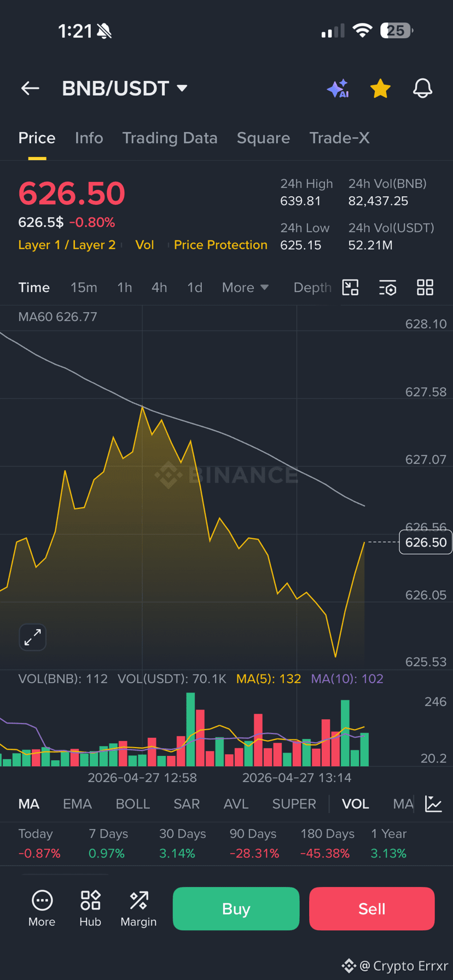
Task: Open chart settings list icon
Action: pyautogui.click(x=387, y=287)
